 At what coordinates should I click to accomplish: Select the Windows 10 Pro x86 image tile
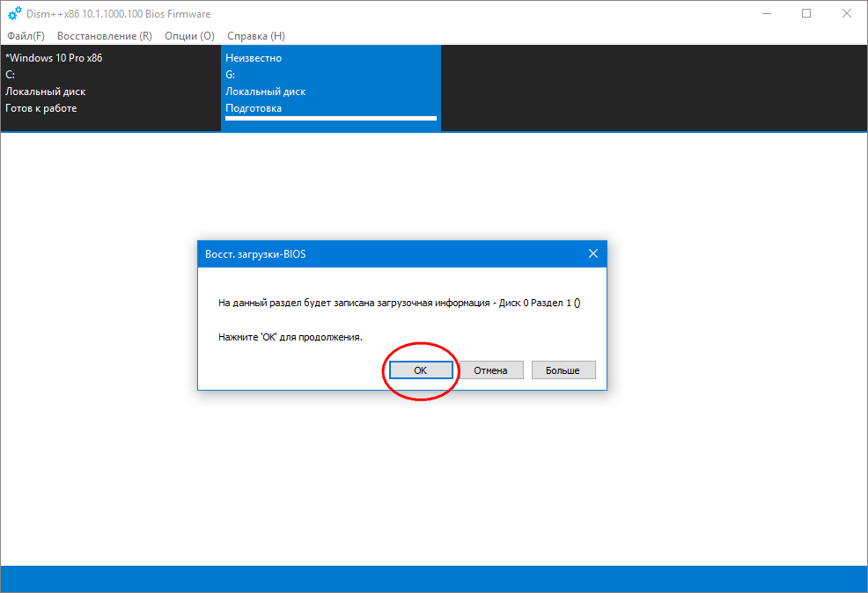[111, 88]
